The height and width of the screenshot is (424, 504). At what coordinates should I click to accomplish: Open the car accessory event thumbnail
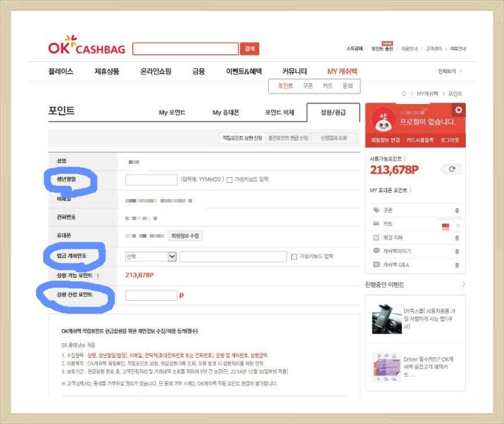tap(386, 319)
